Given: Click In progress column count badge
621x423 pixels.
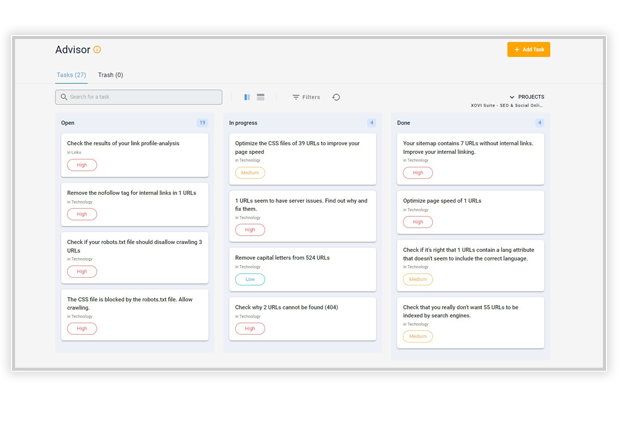Looking at the screenshot, I should [x=372, y=123].
